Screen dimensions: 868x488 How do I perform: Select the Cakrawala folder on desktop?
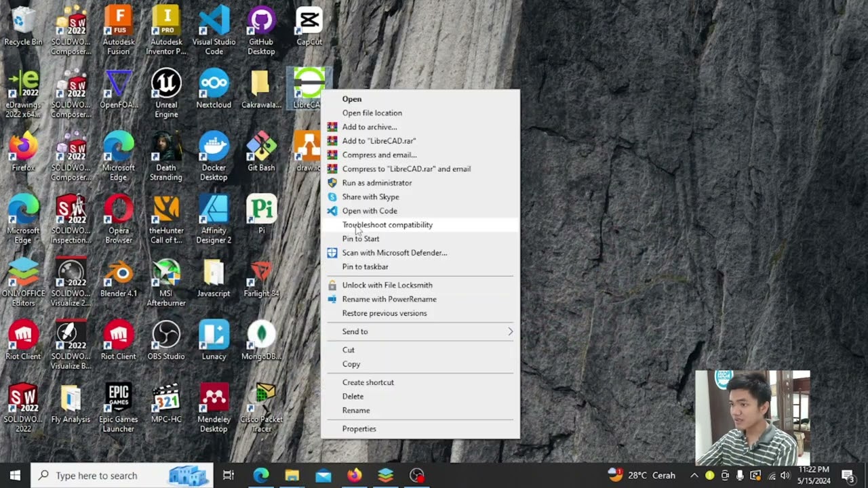pos(261,89)
